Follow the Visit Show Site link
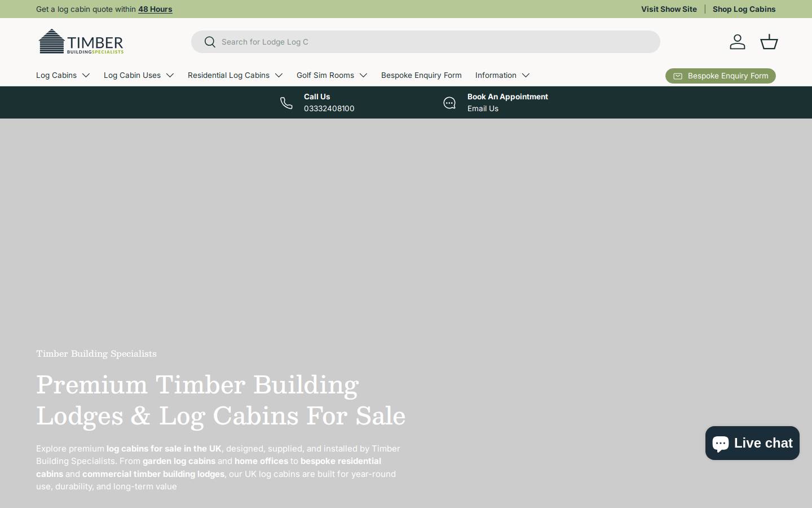 click(669, 9)
